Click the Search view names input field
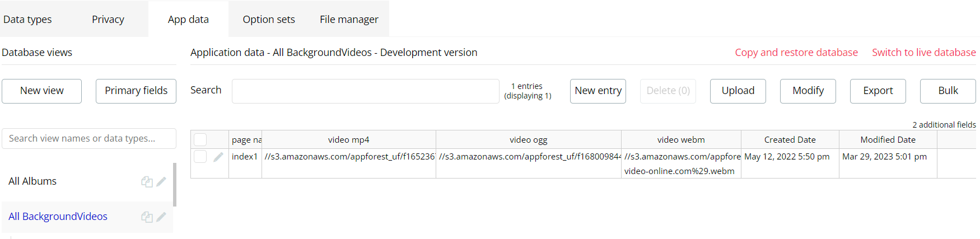Viewport: 980px width, 239px height. pyautogui.click(x=89, y=138)
